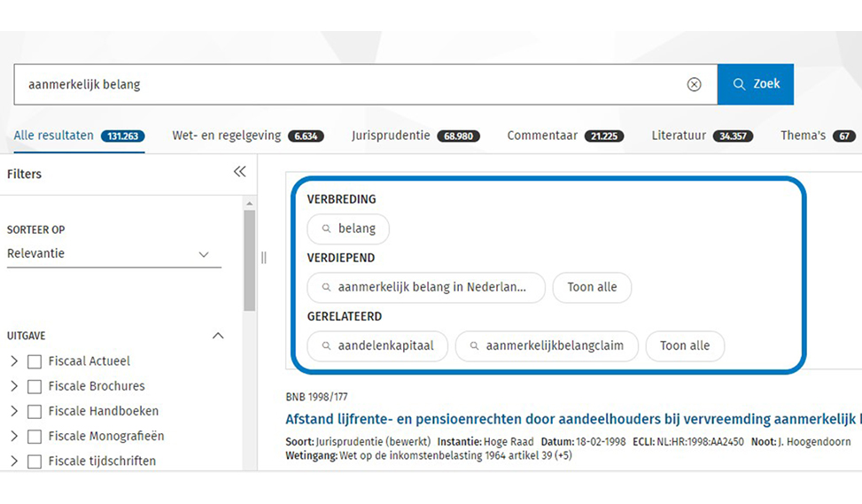Expand the Fiscale tijdschriften tree item
This screenshot has height=504, width=862.
[13, 461]
